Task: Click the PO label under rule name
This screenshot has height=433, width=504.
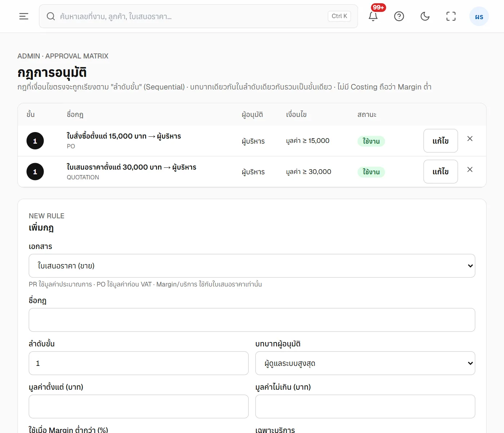Action: point(71,146)
